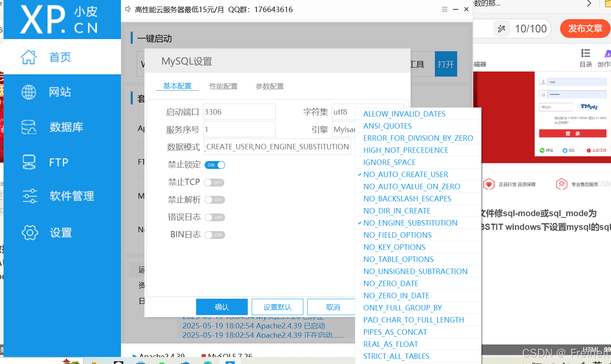Enable the 错误日志 switch
This screenshot has height=364, width=611.
[215, 217]
